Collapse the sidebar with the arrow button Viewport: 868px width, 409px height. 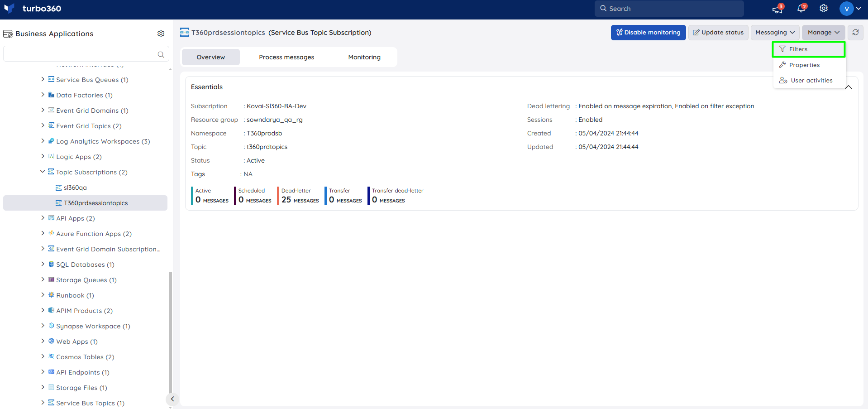(x=172, y=399)
